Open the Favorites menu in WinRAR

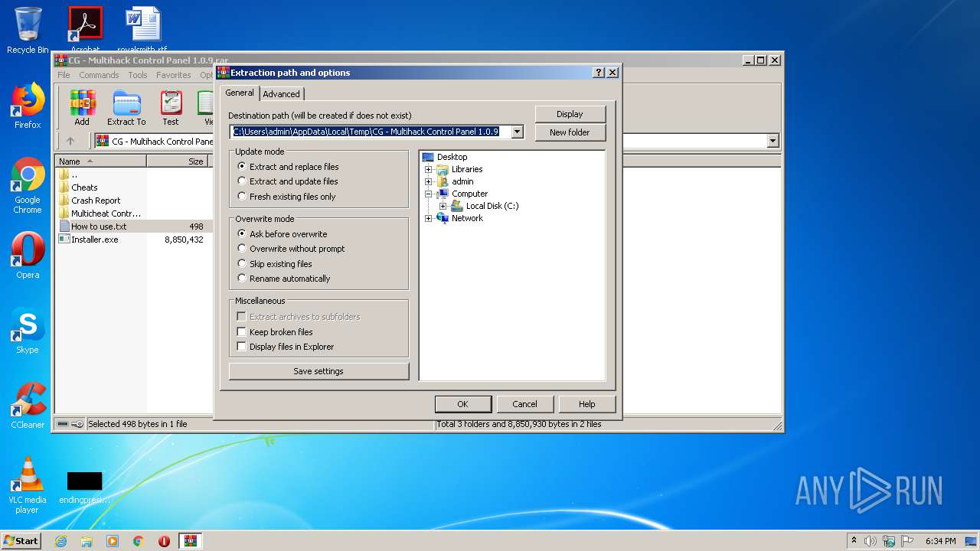(x=174, y=75)
